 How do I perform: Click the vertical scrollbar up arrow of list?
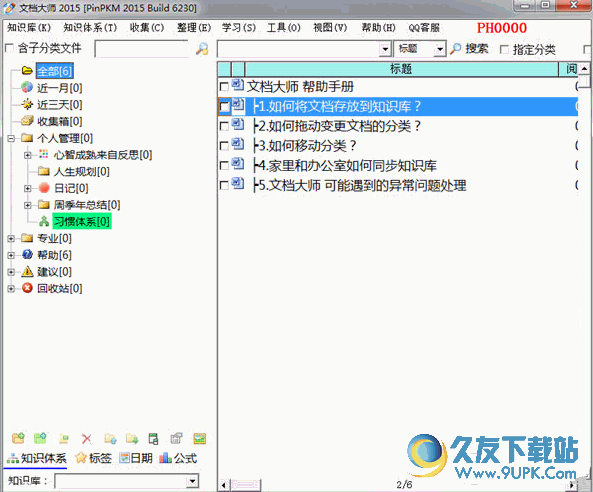tap(584, 68)
